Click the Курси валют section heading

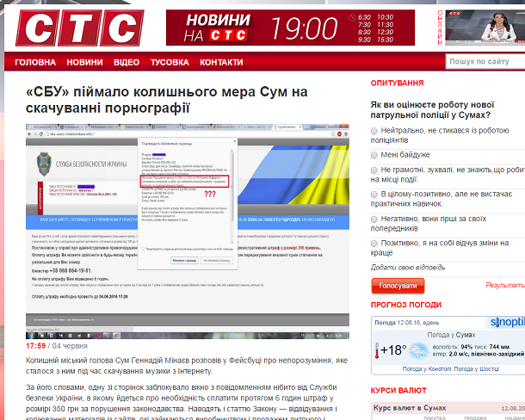[x=398, y=391]
